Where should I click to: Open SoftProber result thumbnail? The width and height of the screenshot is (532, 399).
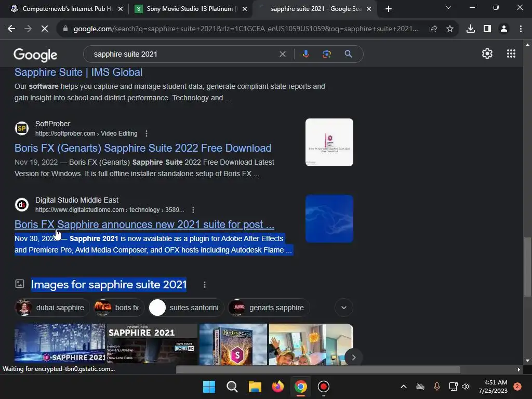[x=329, y=142]
